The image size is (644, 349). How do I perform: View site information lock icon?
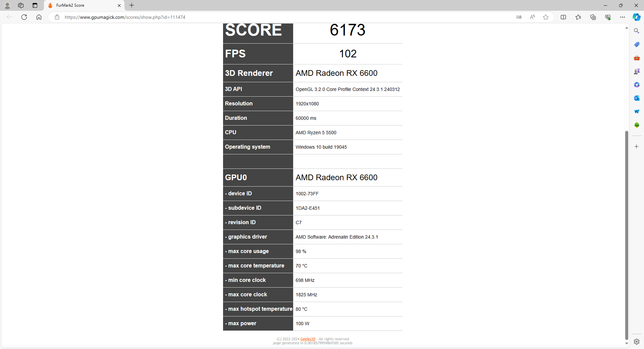pos(57,17)
